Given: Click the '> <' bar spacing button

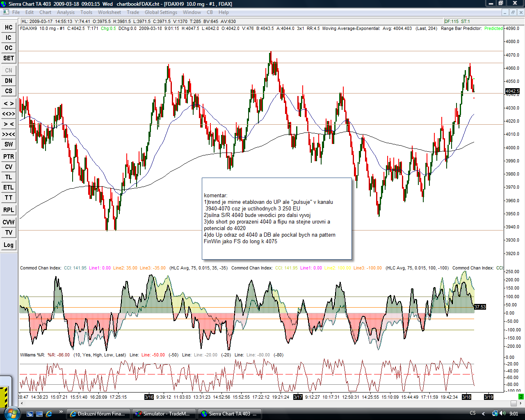Looking at the screenshot, I should [x=9, y=124].
